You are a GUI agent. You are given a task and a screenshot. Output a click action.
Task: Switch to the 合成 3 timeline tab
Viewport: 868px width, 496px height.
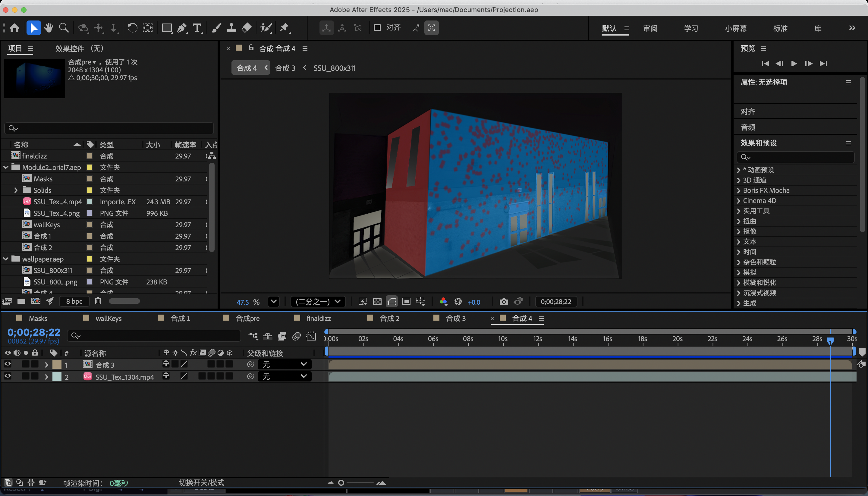[455, 319]
